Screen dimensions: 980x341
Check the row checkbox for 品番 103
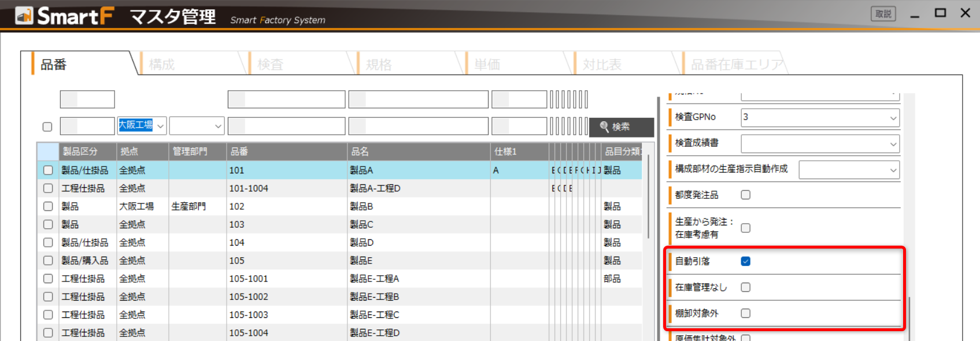click(x=48, y=224)
